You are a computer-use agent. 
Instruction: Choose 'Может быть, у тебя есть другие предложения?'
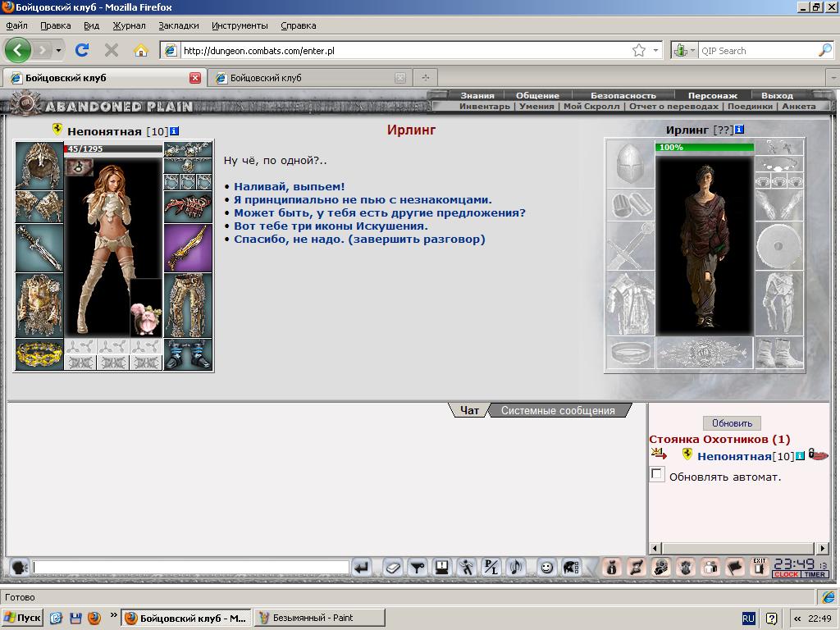380,212
